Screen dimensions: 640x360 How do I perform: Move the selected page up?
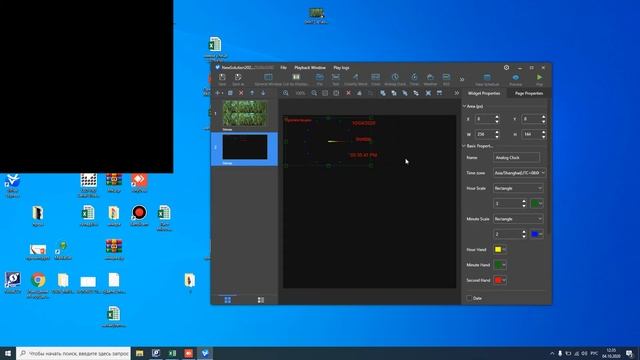point(252,93)
